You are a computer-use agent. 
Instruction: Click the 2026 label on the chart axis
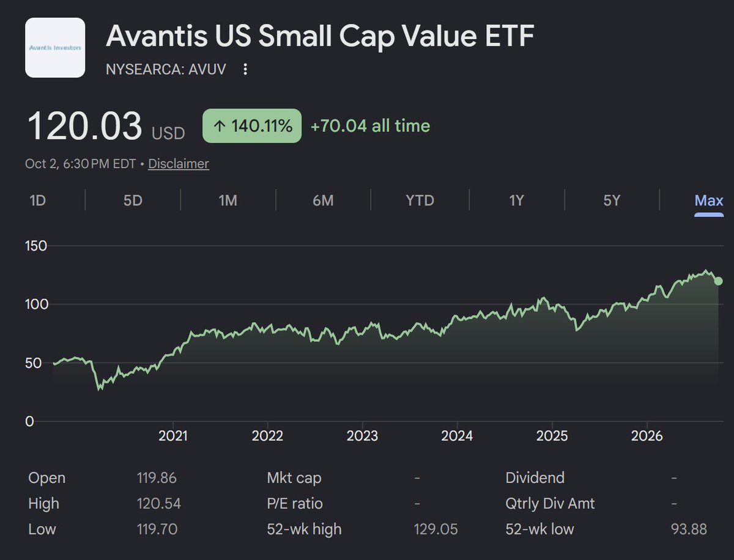tap(647, 437)
